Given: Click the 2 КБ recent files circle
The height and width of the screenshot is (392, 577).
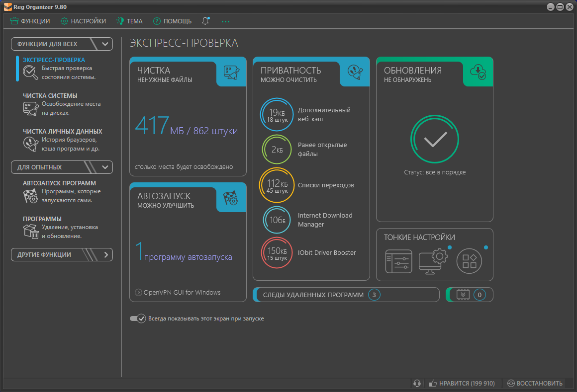Looking at the screenshot, I should coord(277,150).
